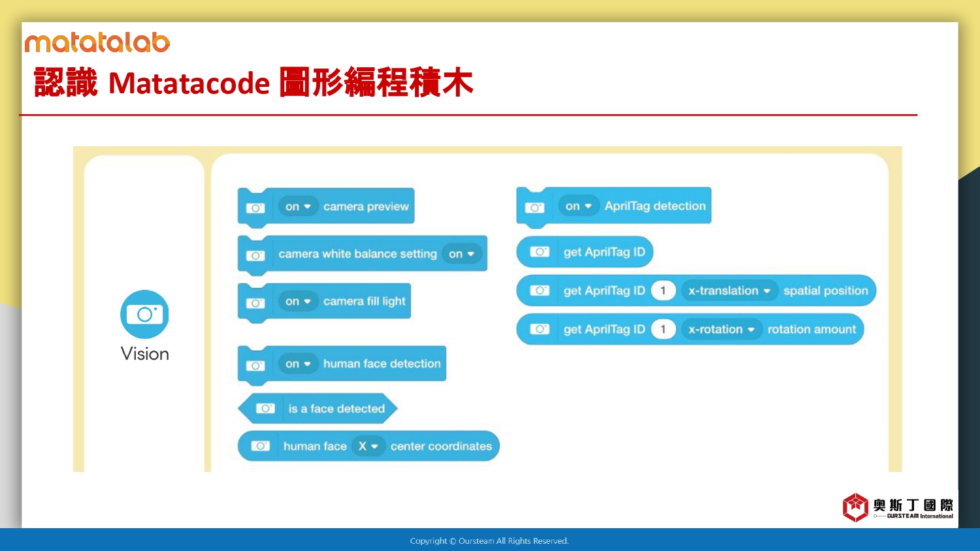Click the center coordinates text
Image resolution: width=980 pixels, height=551 pixels.
(x=441, y=447)
